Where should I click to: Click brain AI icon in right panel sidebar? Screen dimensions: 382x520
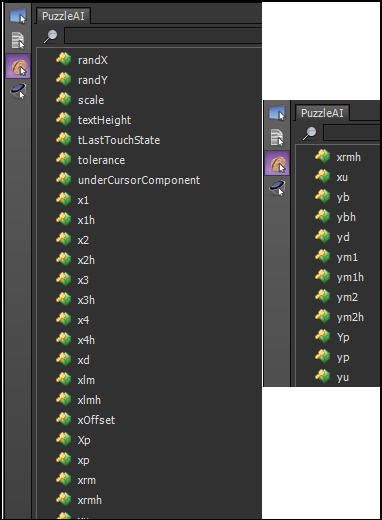[x=277, y=163]
